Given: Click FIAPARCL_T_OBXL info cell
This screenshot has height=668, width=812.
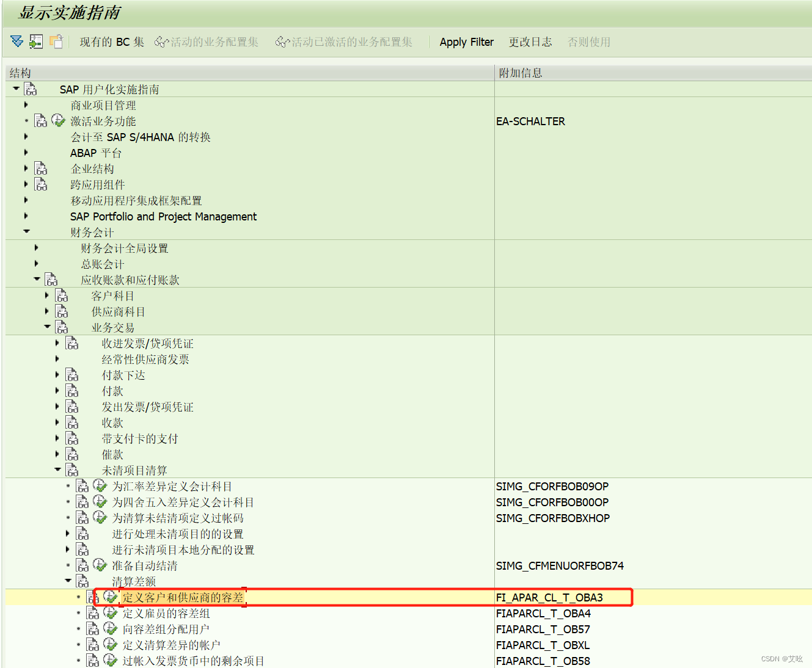Looking at the screenshot, I should (x=543, y=645).
